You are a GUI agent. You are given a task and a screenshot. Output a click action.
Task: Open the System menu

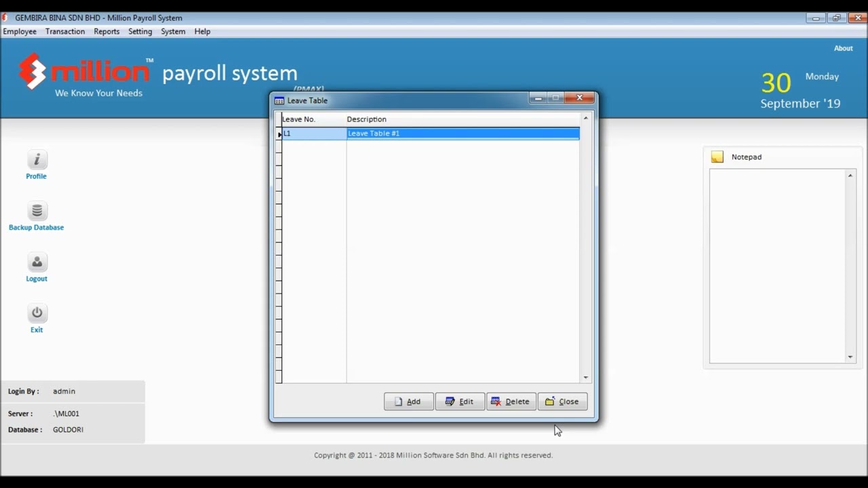[173, 31]
